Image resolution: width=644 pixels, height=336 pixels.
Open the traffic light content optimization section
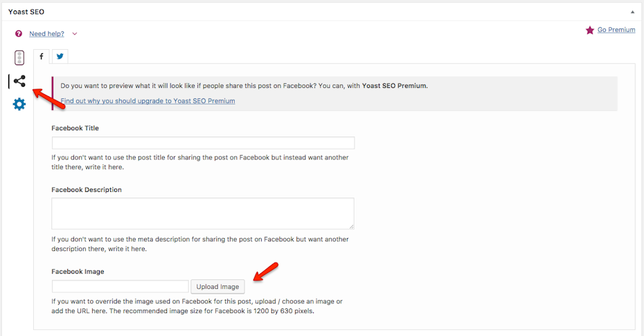pos(19,58)
